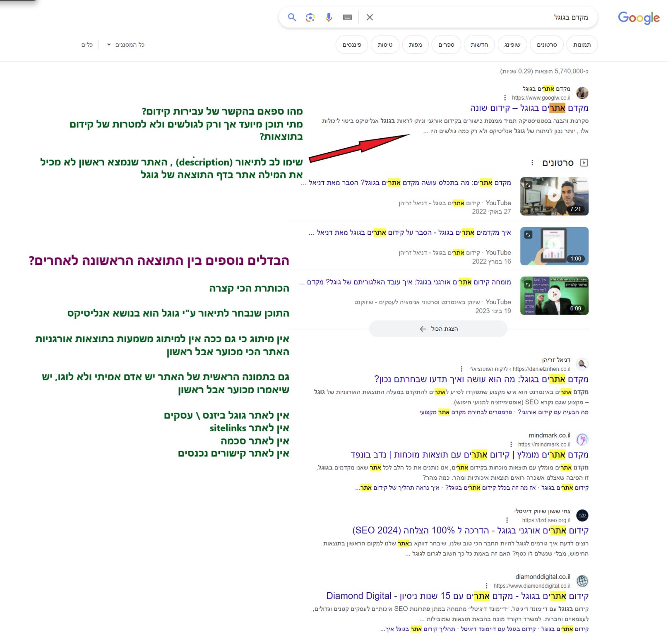Switch to the חדשות tab

point(479,45)
